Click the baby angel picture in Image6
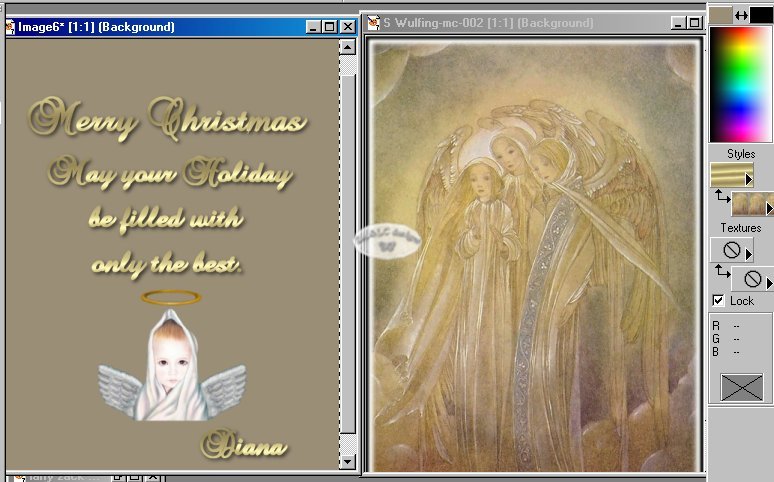 tap(172, 366)
